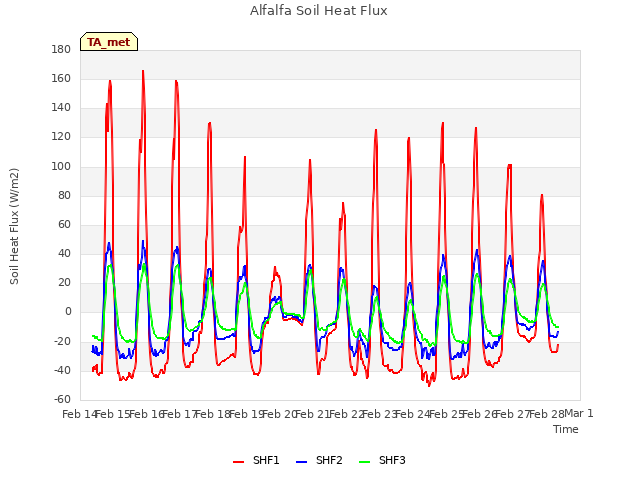This screenshot has width=640, height=480.
Task: Click the Feb 24 x-axis date label
Action: pos(413,414)
